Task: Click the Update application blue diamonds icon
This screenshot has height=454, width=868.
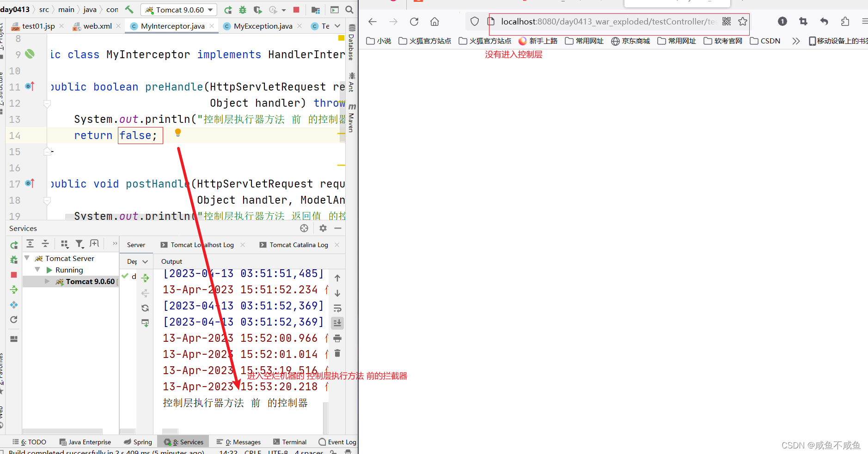Action: click(x=14, y=305)
